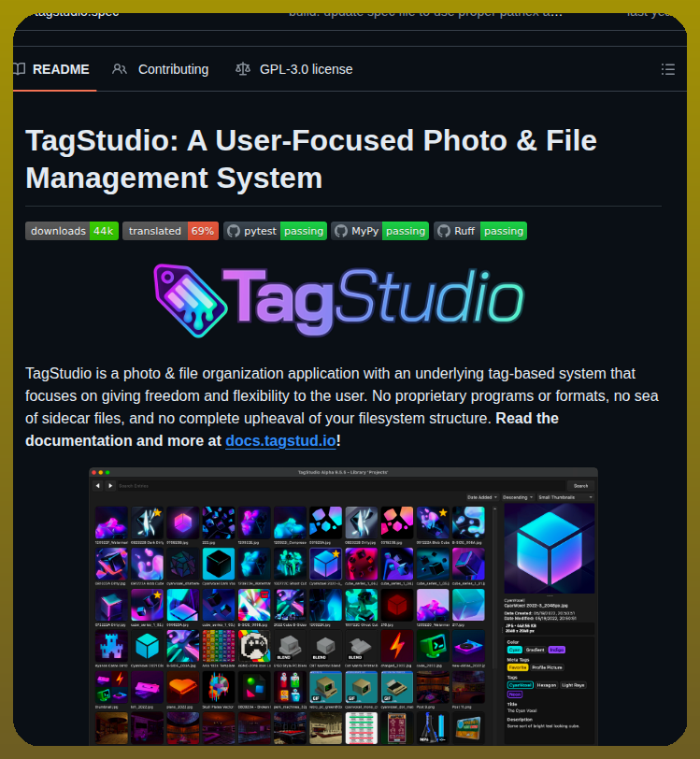Click the heading "TagStudio: A User-Focused Photo & File Management System"
Screen dimensions: 700x759
pos(311,159)
